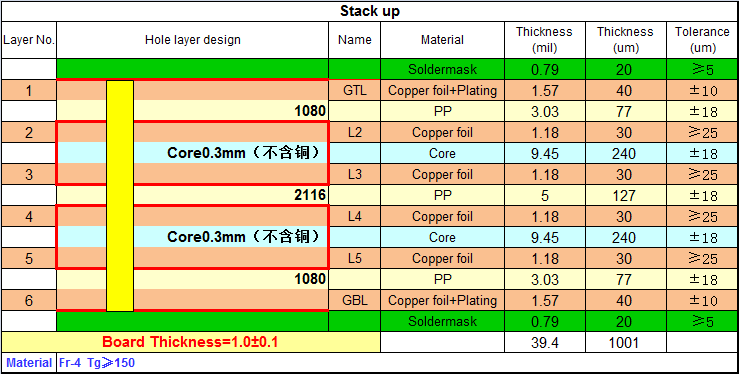Click the "GBL" name cell
Screen dimensions: 739x374
coord(354,300)
